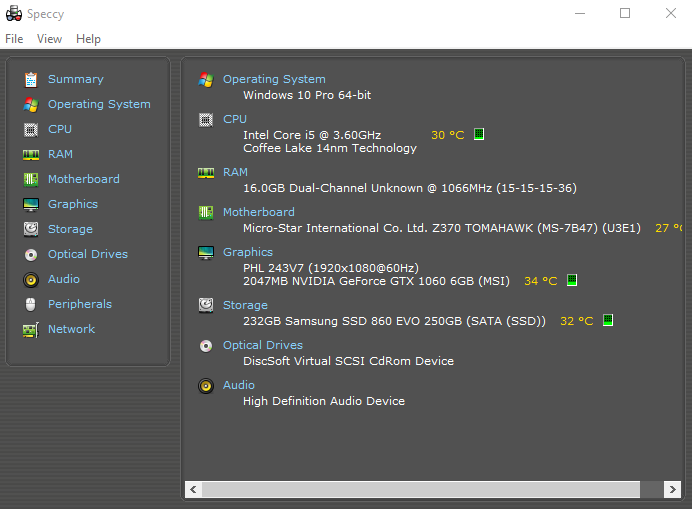Click the Audio speaker icon in summary panel

(206, 386)
